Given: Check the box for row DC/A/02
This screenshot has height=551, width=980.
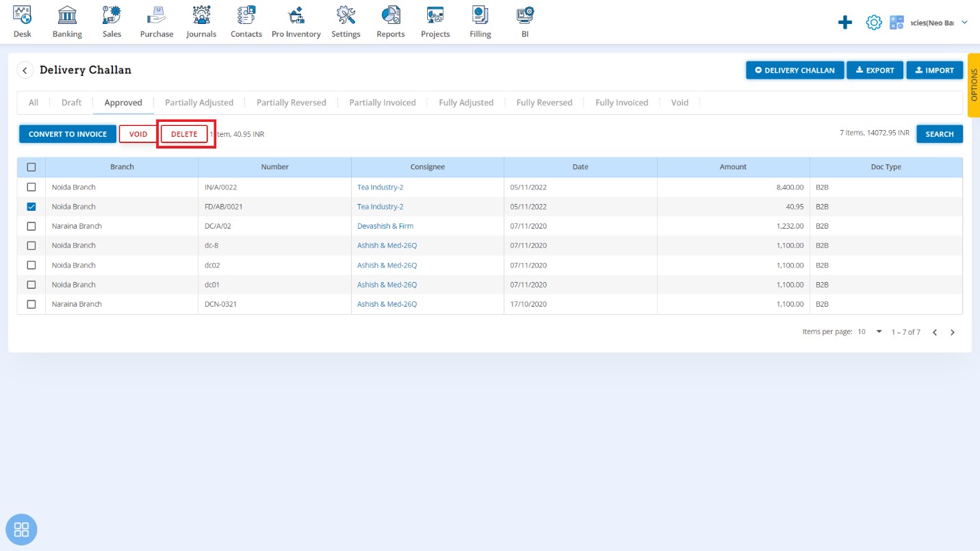Looking at the screenshot, I should click(x=31, y=226).
